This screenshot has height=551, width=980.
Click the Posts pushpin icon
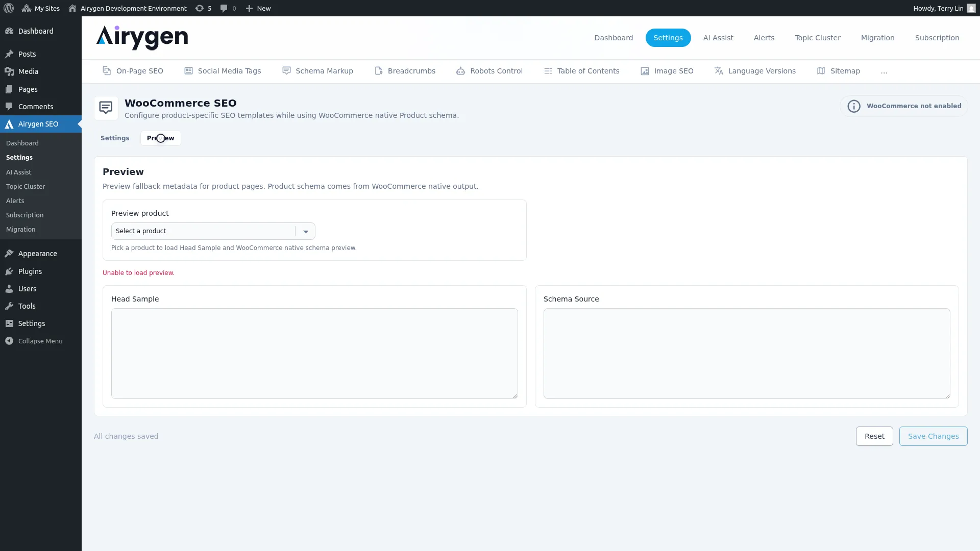[9, 54]
